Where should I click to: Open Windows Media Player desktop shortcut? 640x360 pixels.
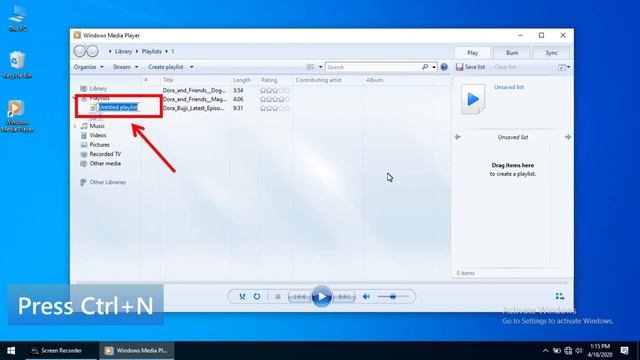pyautogui.click(x=17, y=116)
